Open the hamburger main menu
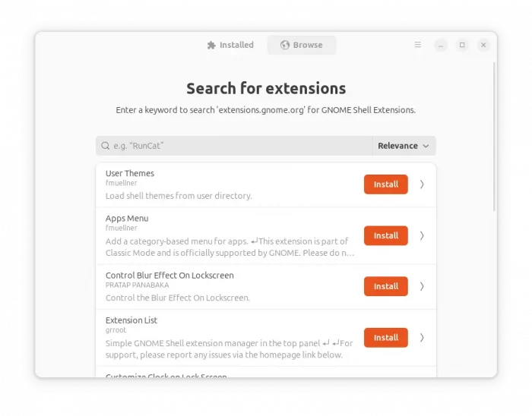The image size is (532, 416). [417, 46]
